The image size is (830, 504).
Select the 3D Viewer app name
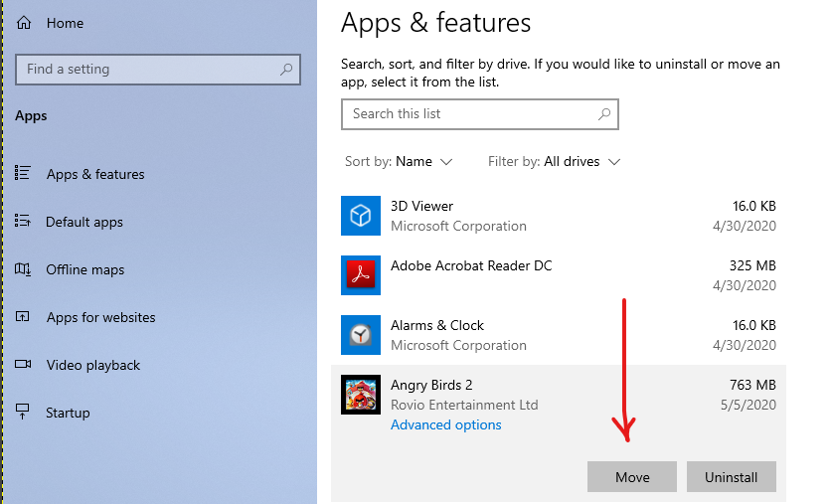[421, 206]
